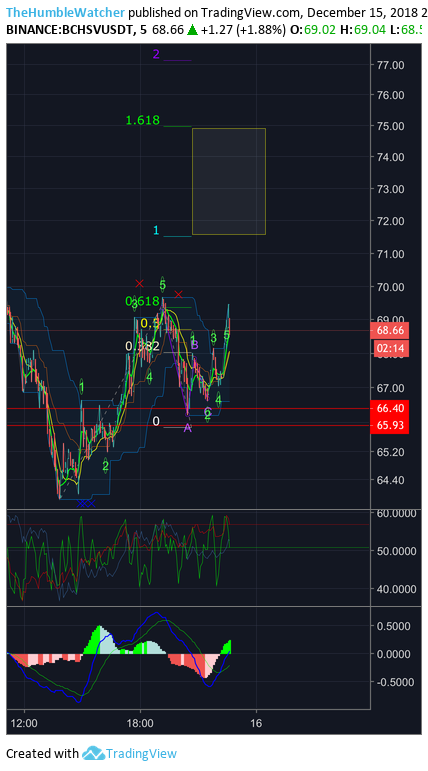428x771 pixels.
Task: Select the purple 2 Fibonacci level label
Action: [x=156, y=54]
